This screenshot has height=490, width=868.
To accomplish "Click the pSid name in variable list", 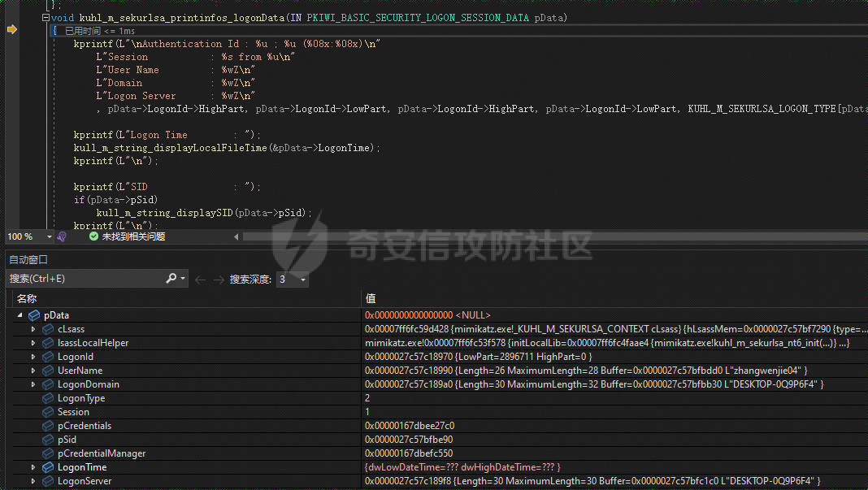I will point(67,440).
